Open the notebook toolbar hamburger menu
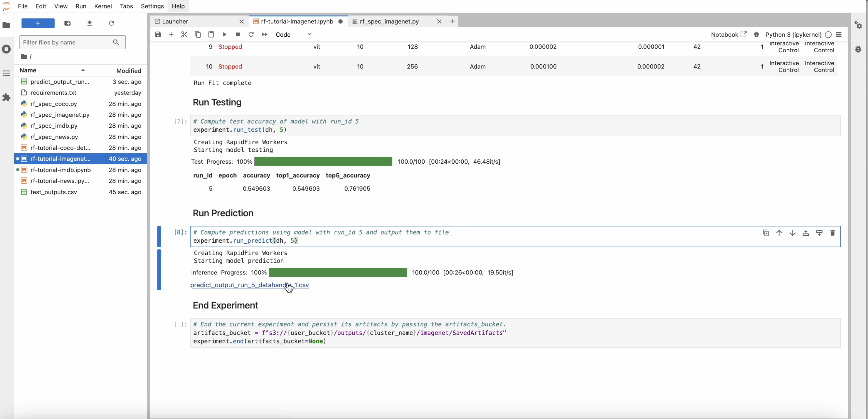868x419 pixels. pyautogui.click(x=839, y=34)
